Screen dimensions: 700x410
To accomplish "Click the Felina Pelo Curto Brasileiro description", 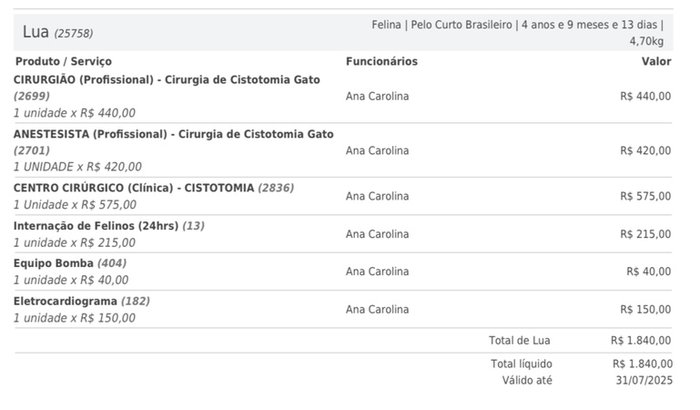I will click(x=518, y=33).
